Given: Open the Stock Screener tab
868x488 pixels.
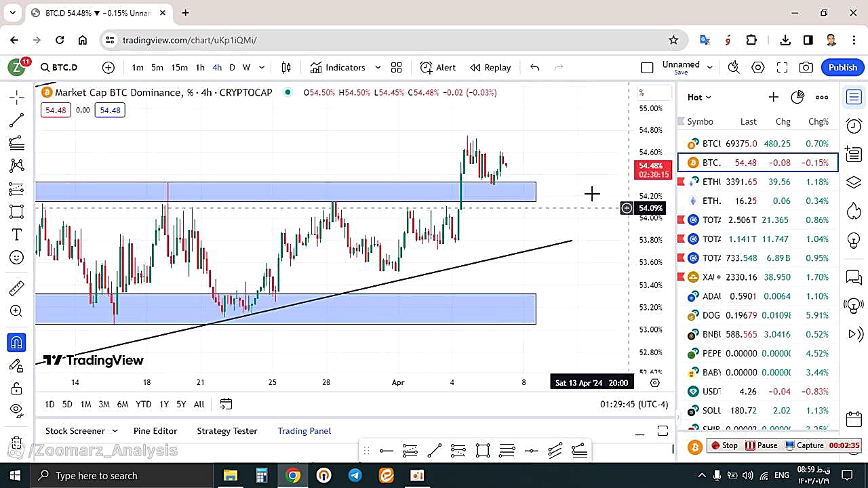Looking at the screenshot, I should (x=75, y=431).
